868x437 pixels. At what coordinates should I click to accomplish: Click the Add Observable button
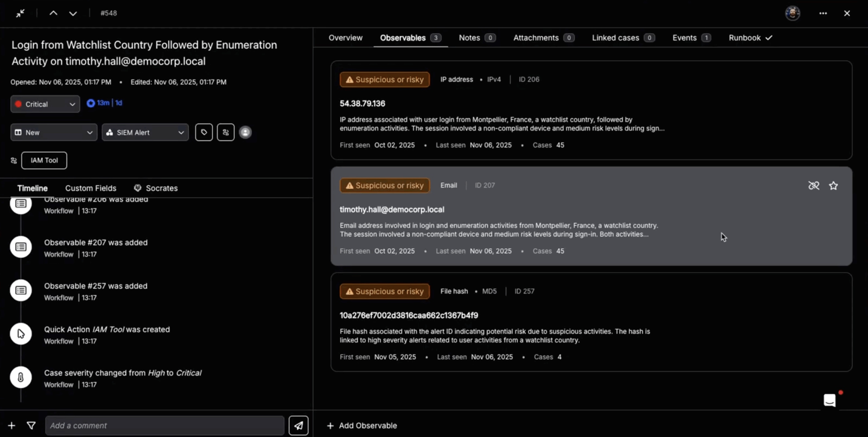361,425
